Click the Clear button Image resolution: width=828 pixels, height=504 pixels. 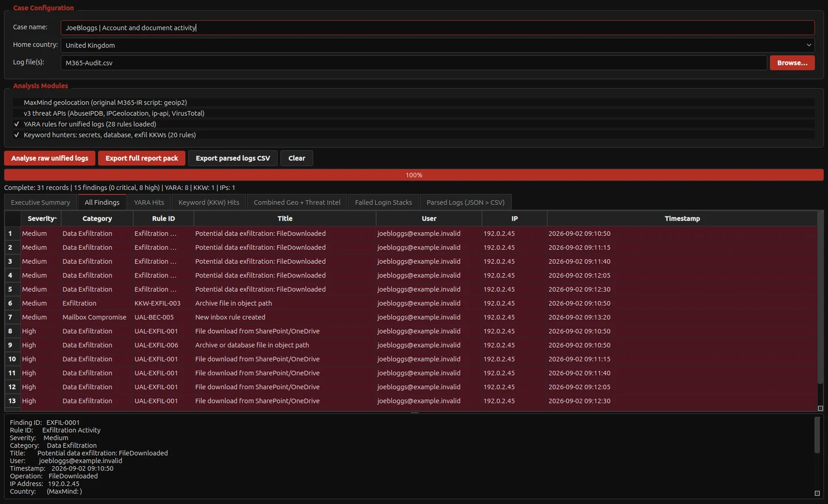297,158
